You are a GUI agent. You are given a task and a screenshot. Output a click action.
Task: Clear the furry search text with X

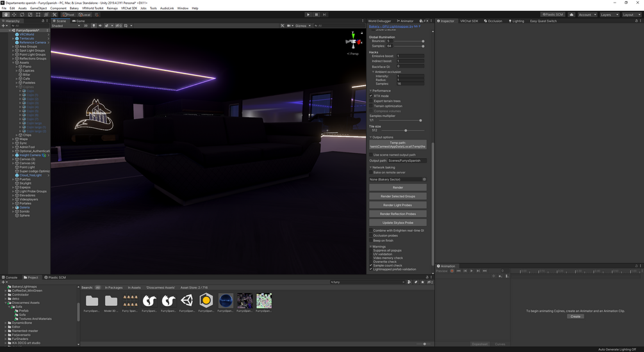click(403, 282)
